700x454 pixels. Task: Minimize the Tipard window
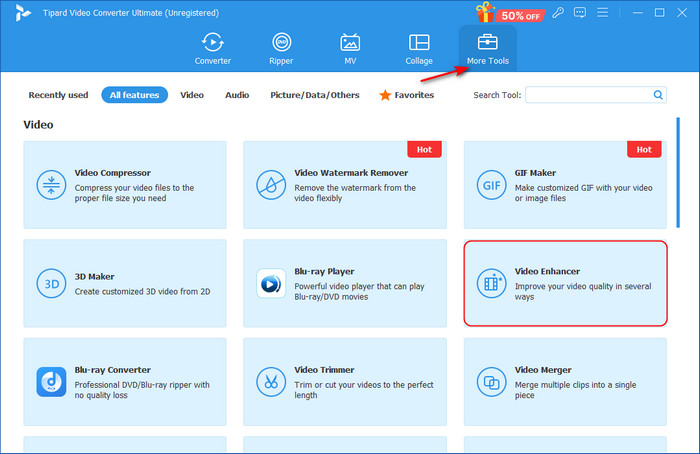tap(638, 12)
